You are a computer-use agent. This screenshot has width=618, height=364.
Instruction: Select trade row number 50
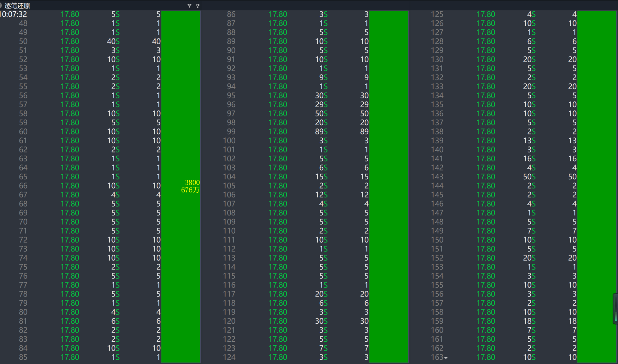click(23, 41)
